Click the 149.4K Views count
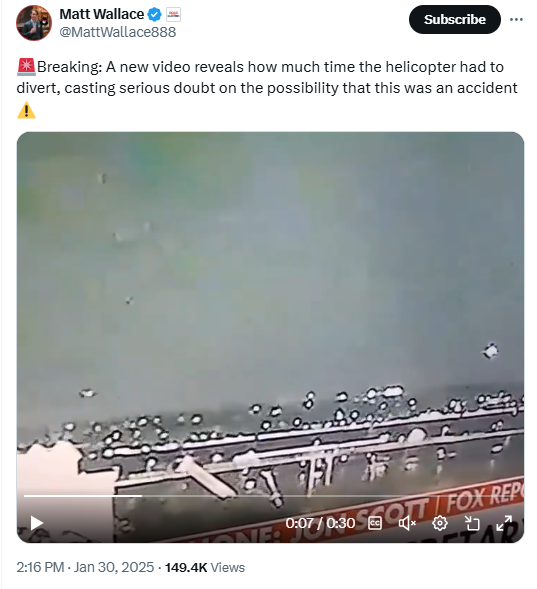 [x=205, y=567]
